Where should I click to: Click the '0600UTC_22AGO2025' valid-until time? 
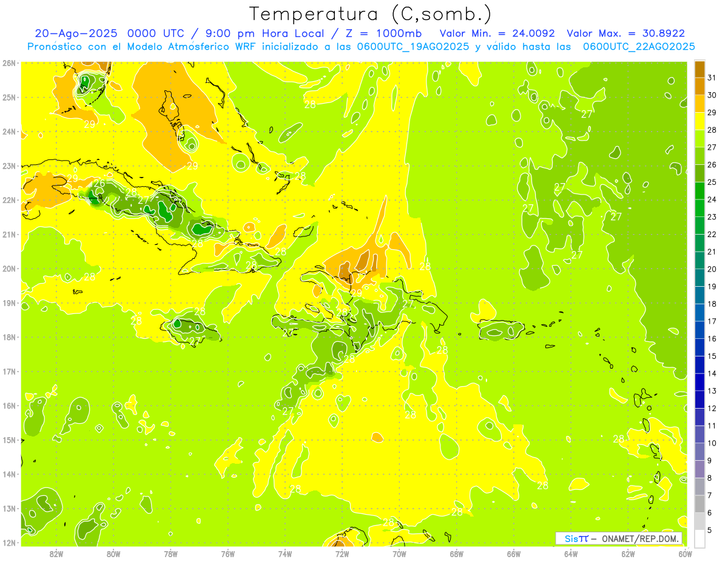click(639, 47)
